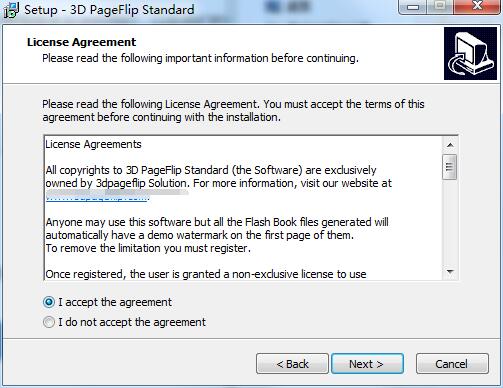The height and width of the screenshot is (388, 503).
Task: Click the license scrollbar thumb
Action: 450,167
